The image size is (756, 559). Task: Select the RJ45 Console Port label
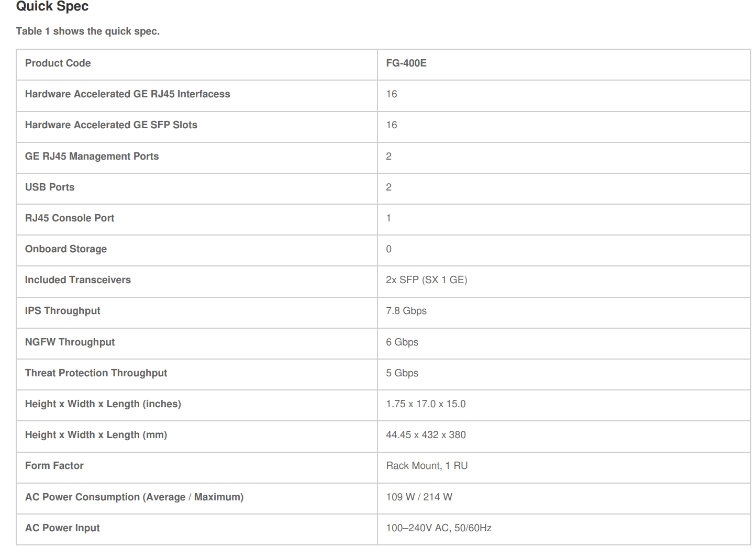pos(70,218)
